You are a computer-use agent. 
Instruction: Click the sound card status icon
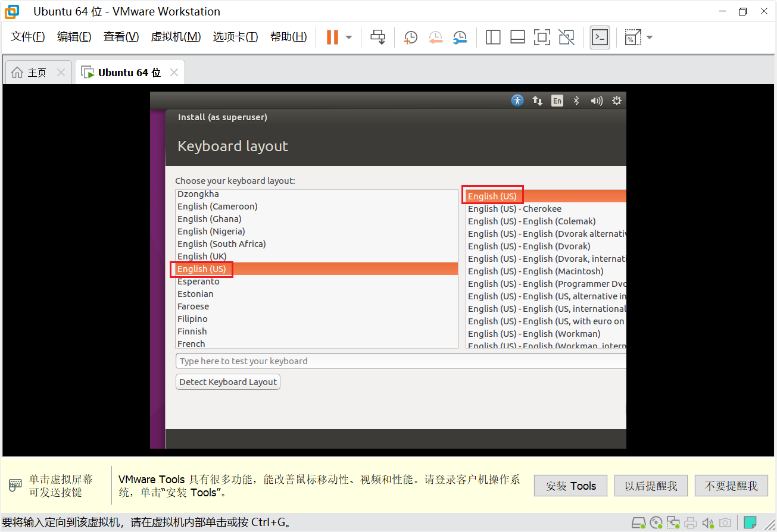(708, 523)
